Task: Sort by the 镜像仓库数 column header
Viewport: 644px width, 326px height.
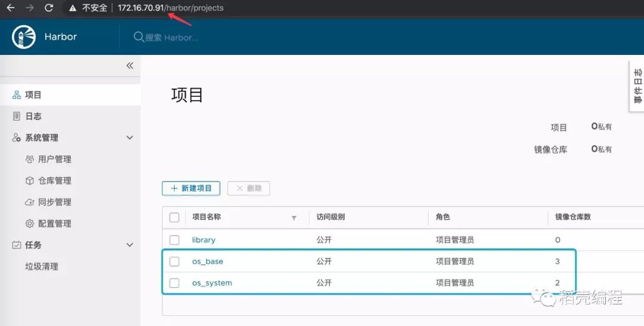Action: [x=573, y=217]
